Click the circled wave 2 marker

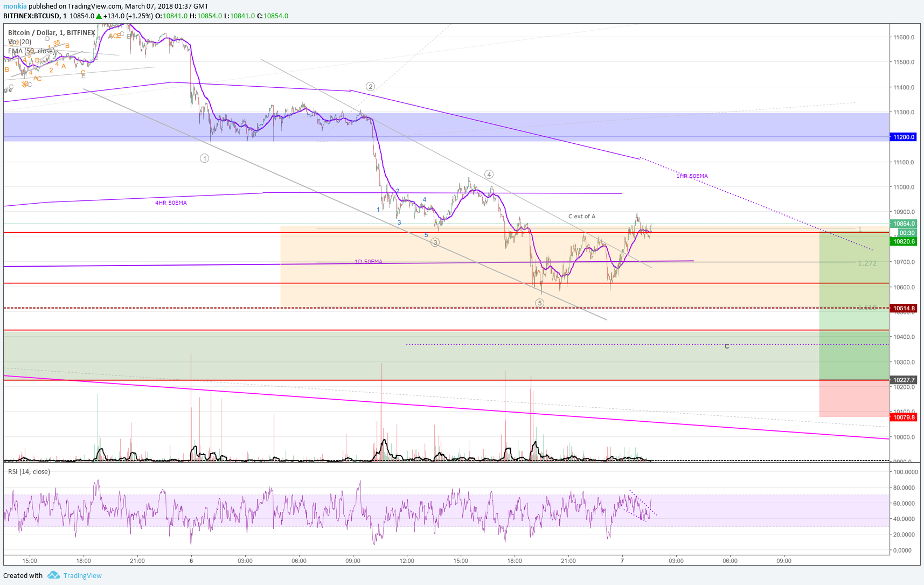tap(370, 87)
